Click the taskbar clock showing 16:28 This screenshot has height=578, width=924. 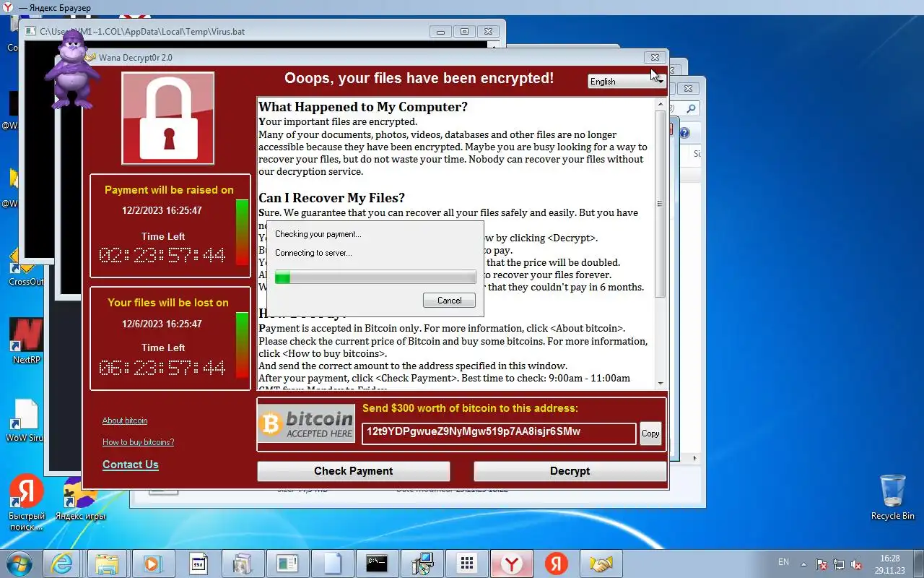(890, 564)
